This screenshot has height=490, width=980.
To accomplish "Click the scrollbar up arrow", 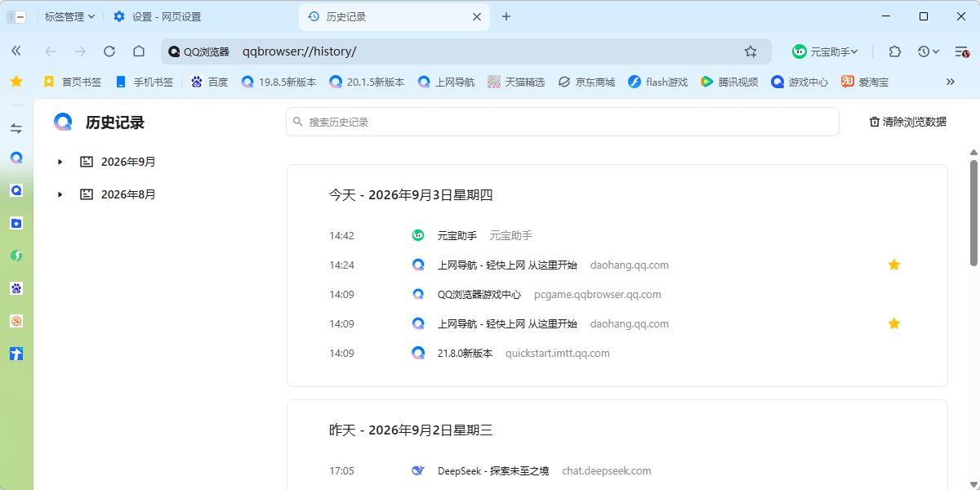I will coord(973,153).
